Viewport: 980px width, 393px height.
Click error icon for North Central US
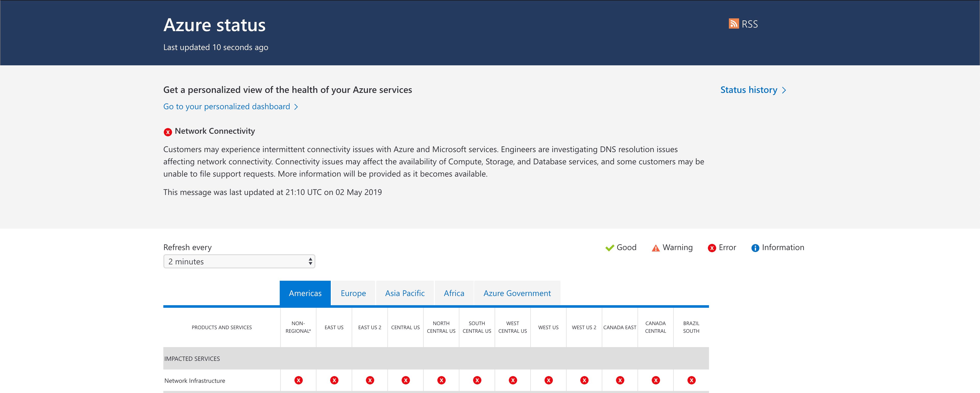(441, 380)
